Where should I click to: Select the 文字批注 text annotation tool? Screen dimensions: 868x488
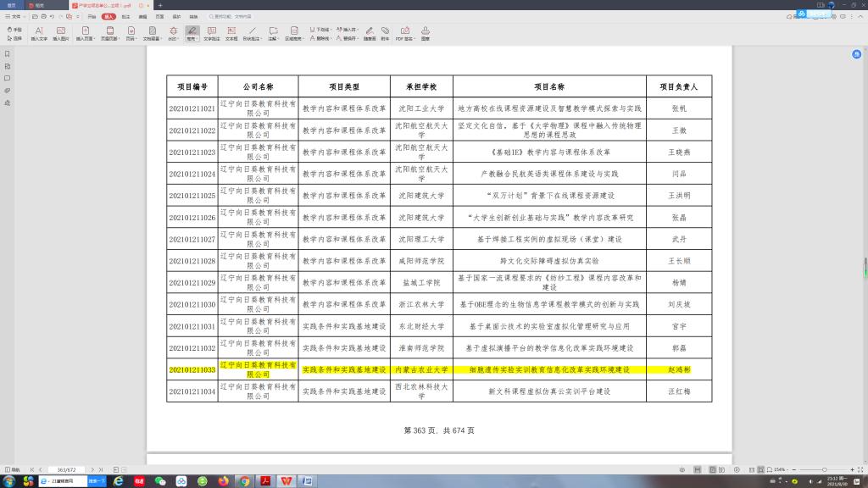(x=211, y=34)
